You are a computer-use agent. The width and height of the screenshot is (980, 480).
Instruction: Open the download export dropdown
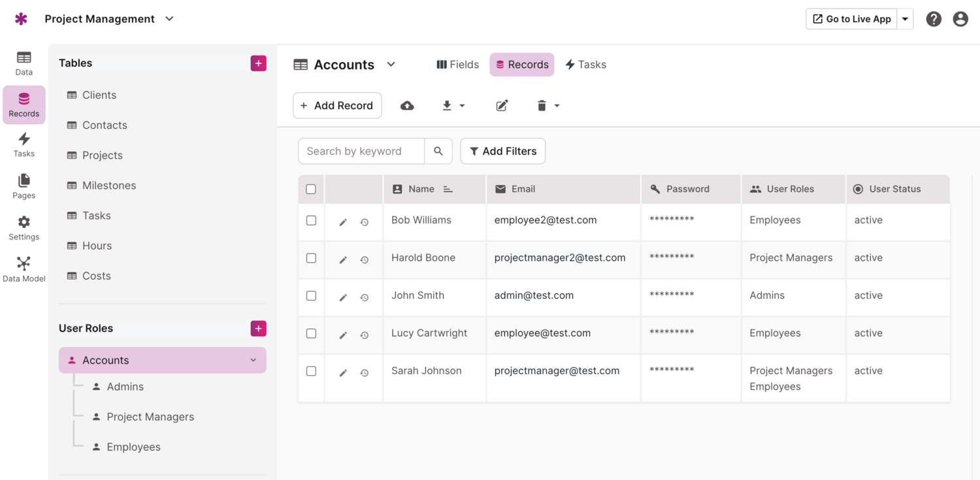[453, 106]
